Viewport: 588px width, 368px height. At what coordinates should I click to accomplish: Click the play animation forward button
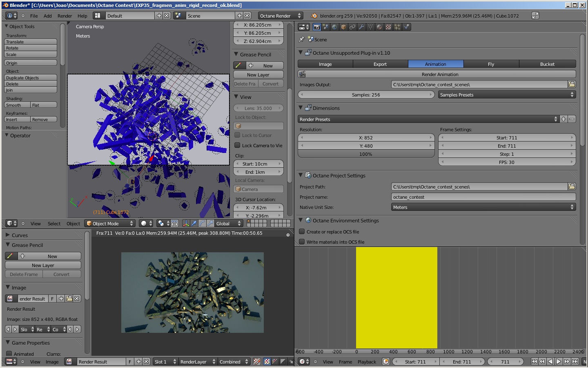[x=558, y=361]
